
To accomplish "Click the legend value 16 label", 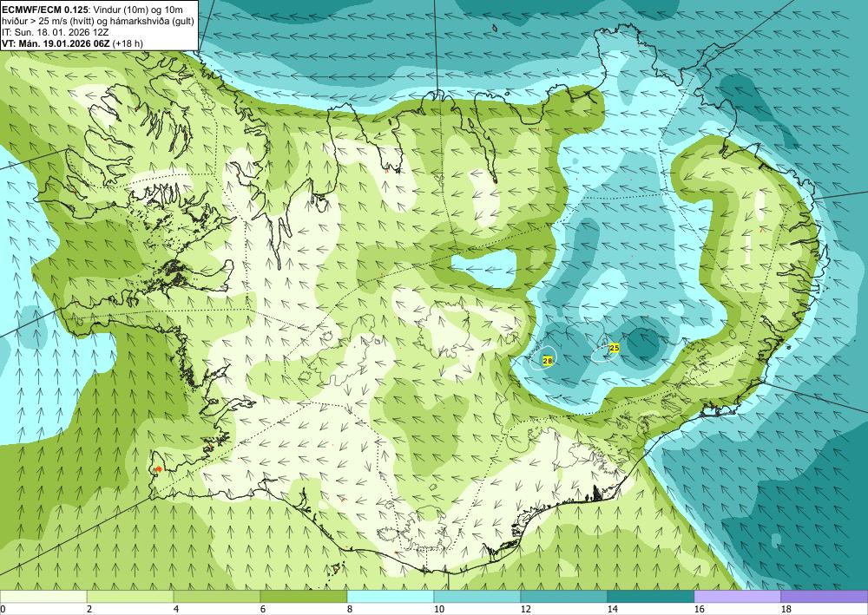I will tap(699, 609).
